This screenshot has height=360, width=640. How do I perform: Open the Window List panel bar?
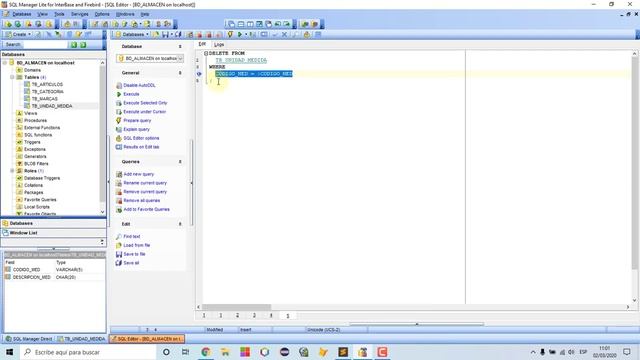[x=53, y=233]
